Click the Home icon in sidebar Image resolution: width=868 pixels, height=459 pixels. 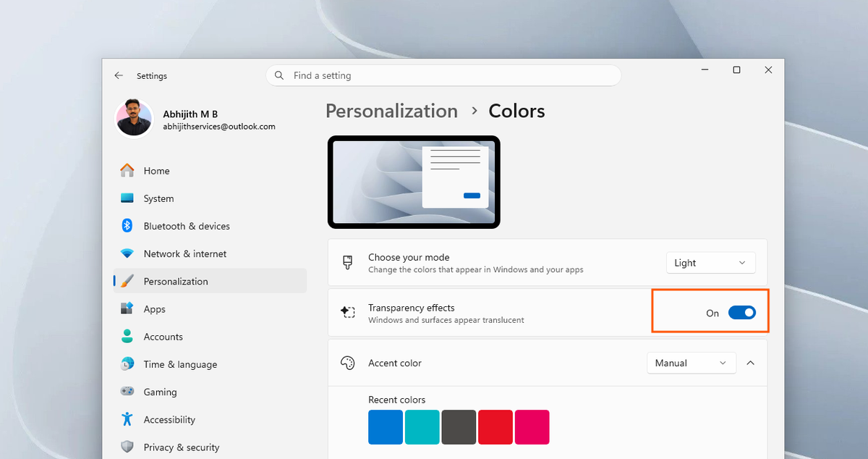coord(127,171)
